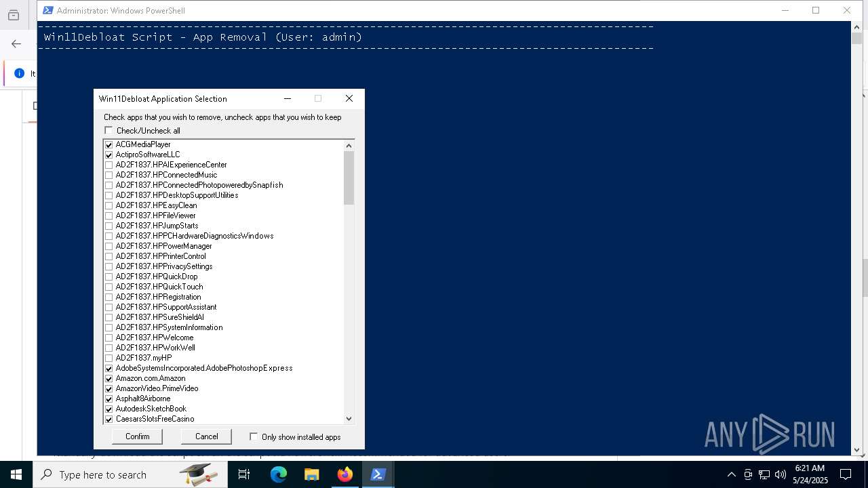The width and height of the screenshot is (868, 488).
Task: Click the meet now tray icon
Action: [x=748, y=474]
